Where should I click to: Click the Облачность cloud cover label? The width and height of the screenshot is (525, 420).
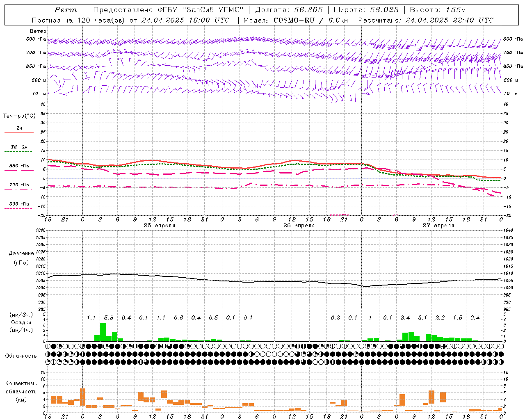pos(21,356)
